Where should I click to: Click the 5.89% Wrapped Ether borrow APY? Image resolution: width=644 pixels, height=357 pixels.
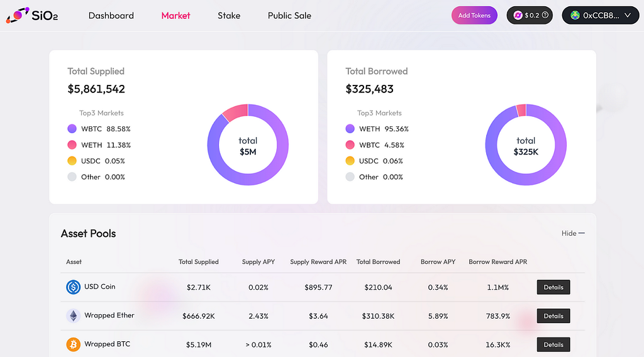(x=438, y=316)
